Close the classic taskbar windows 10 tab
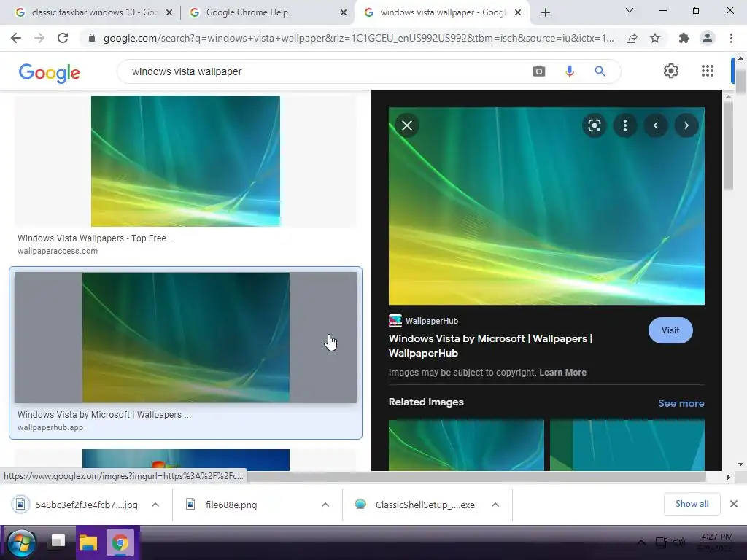747x560 pixels. click(x=169, y=12)
